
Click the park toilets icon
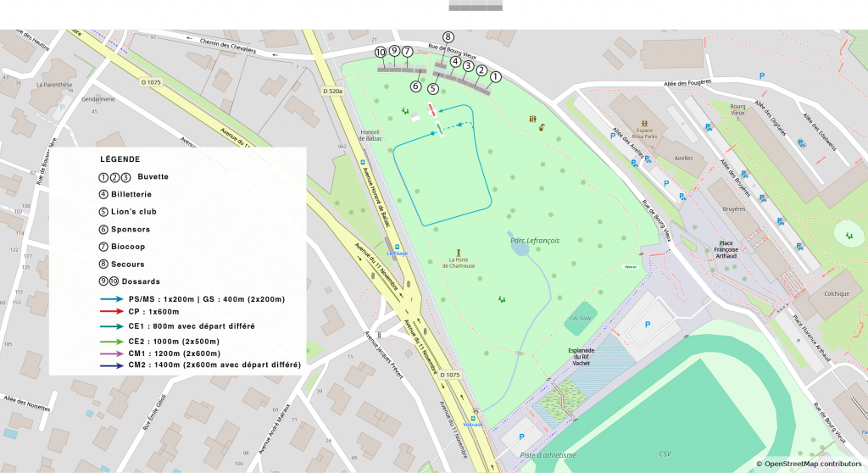click(534, 120)
